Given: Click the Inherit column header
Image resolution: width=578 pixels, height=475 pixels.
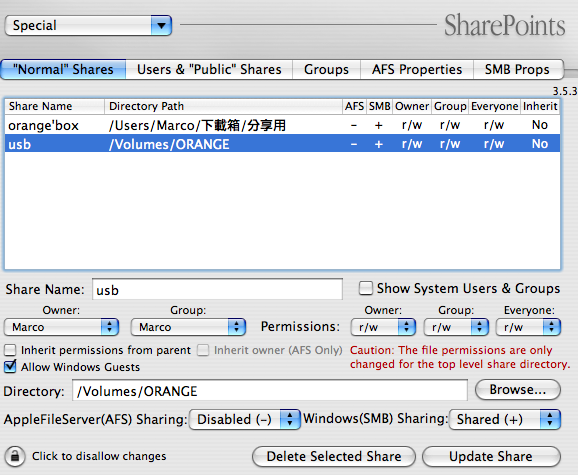Looking at the screenshot, I should coord(540,106).
